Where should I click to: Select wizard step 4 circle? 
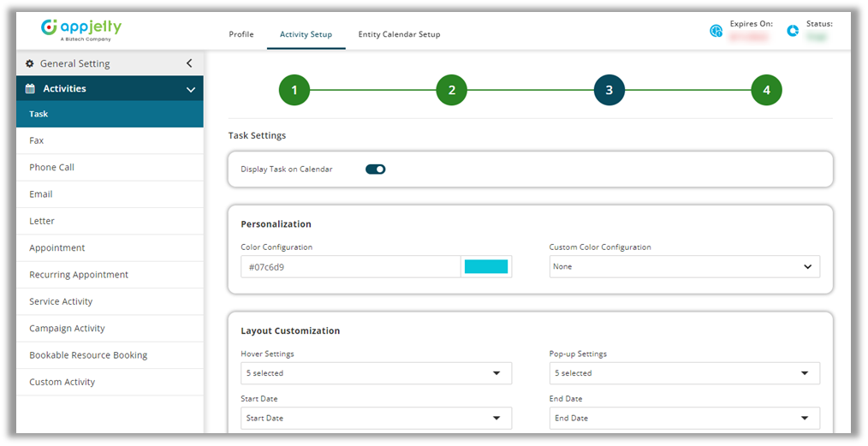[x=766, y=90]
